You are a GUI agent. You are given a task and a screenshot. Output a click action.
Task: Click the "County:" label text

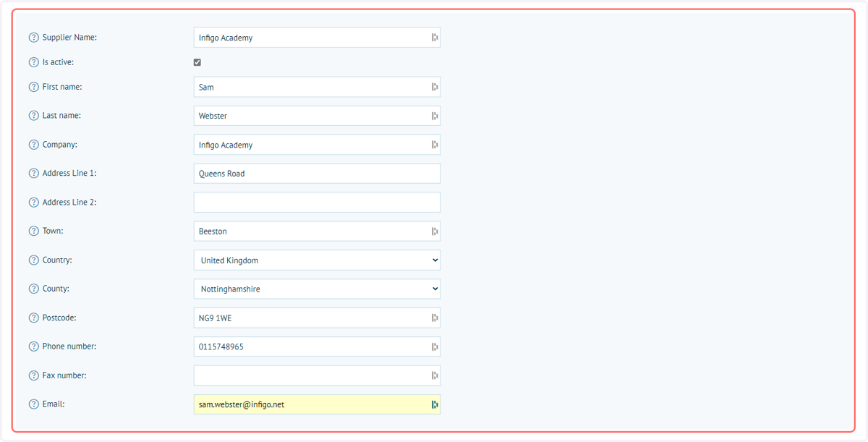56,289
